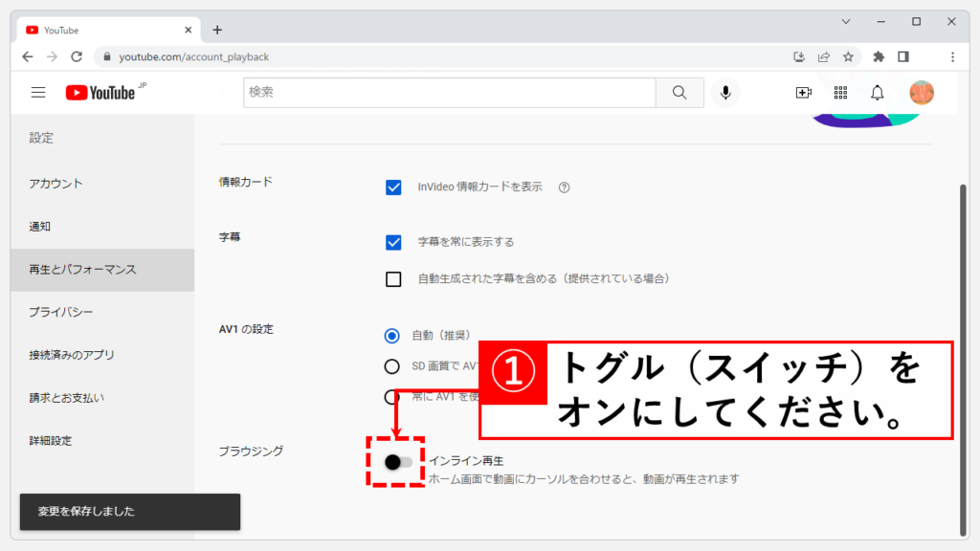This screenshot has width=980, height=551.
Task: Start voice search with microphone icon
Action: coord(726,93)
